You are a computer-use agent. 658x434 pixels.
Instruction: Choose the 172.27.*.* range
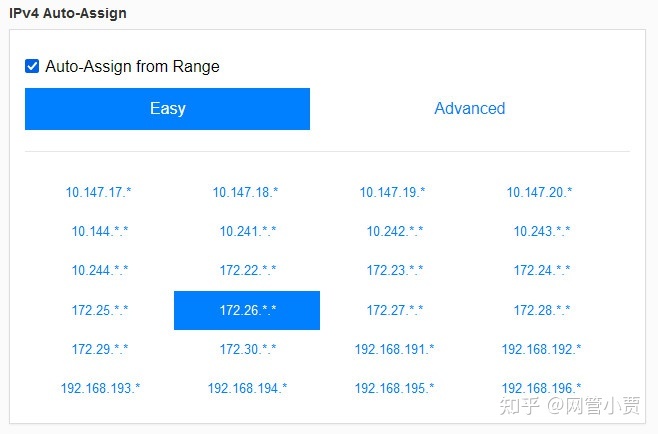395,310
